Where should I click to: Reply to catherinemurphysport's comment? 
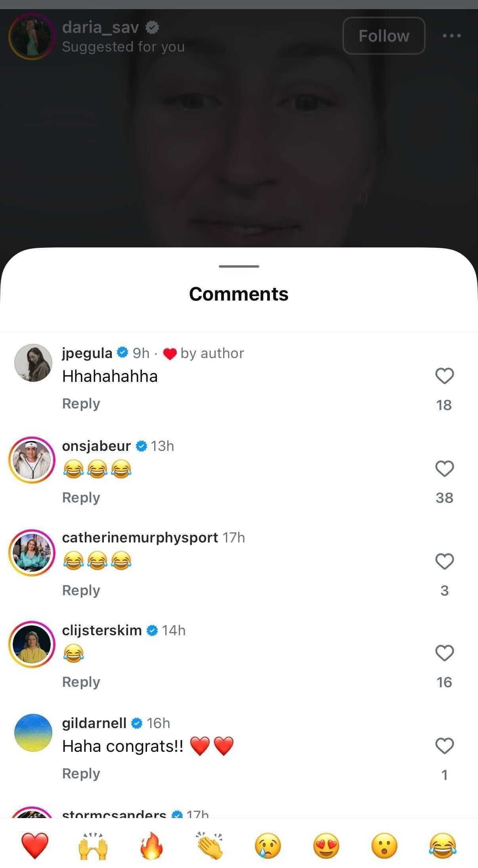(x=81, y=590)
